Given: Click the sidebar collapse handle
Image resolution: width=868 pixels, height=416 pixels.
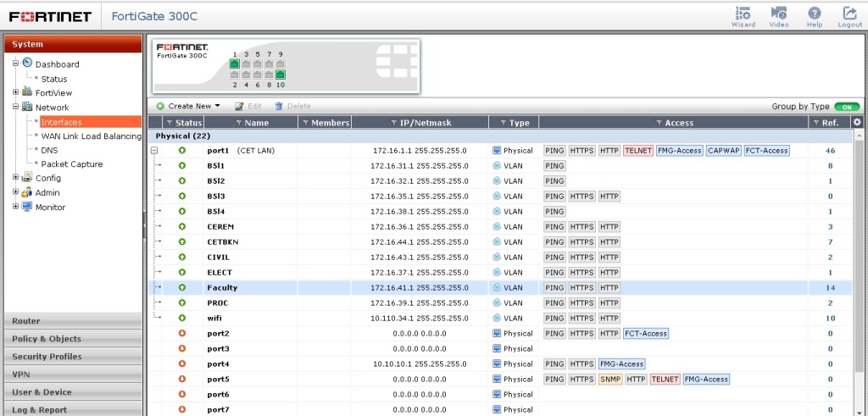Looking at the screenshot, I should [144, 225].
